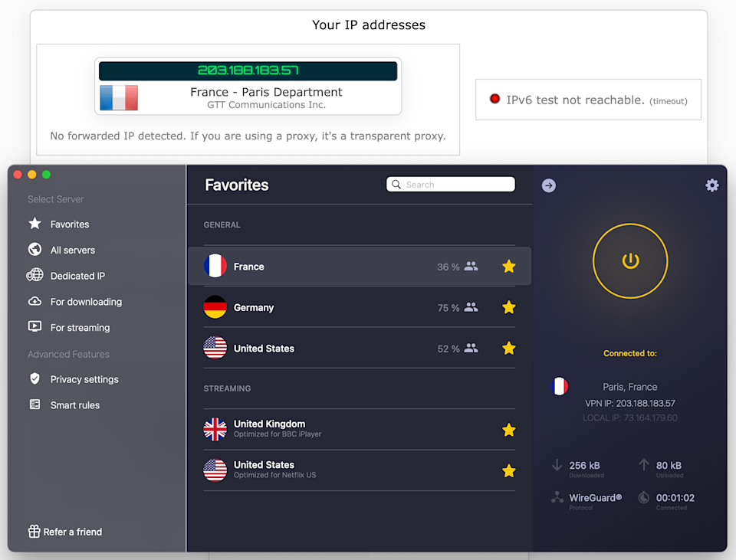
Task: Click the yellow power button to disconnect
Action: click(x=630, y=261)
